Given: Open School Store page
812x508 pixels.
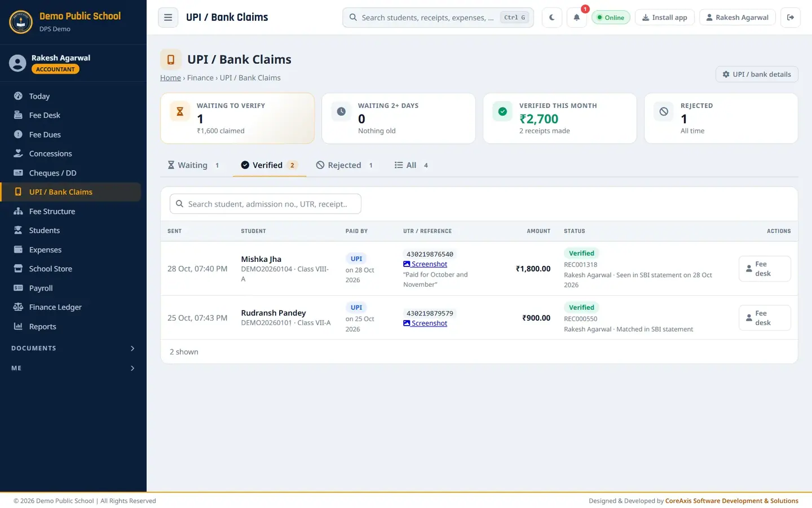Looking at the screenshot, I should [70, 269].
